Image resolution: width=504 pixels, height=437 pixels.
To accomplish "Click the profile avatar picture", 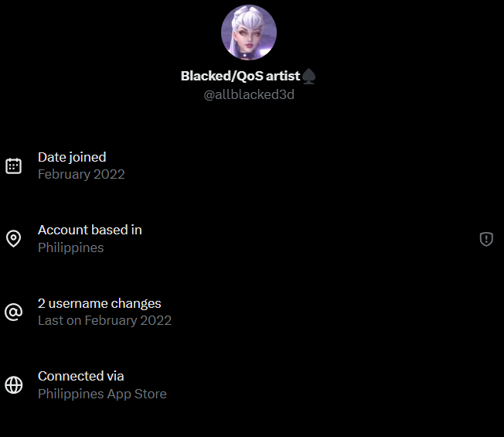I will point(249,32).
